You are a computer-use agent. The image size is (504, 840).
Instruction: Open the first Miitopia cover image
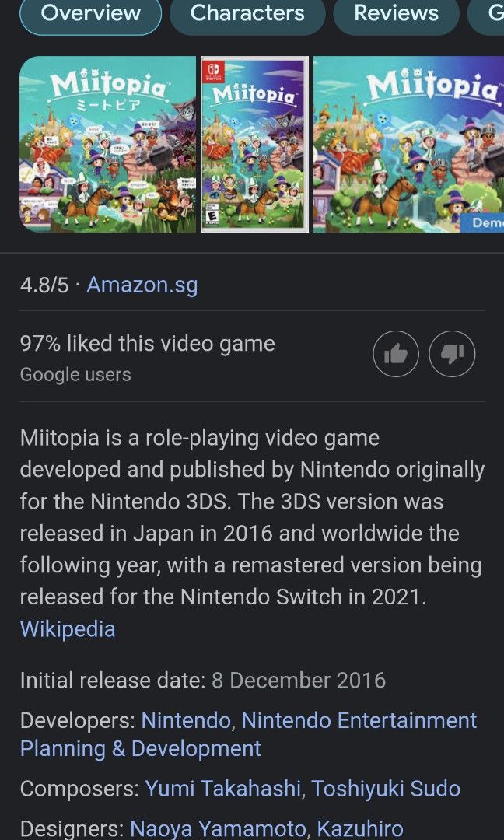coord(109,144)
